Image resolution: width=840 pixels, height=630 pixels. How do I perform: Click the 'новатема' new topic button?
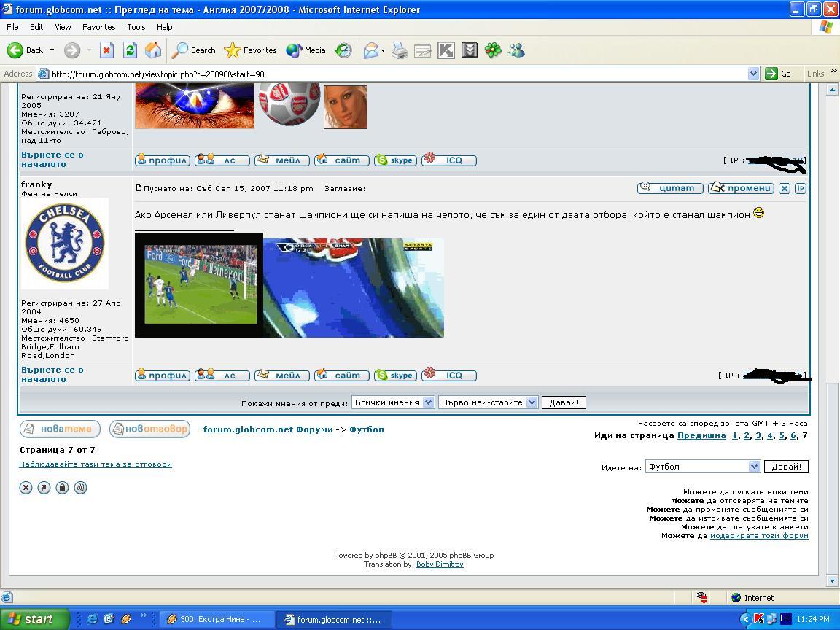pos(60,429)
